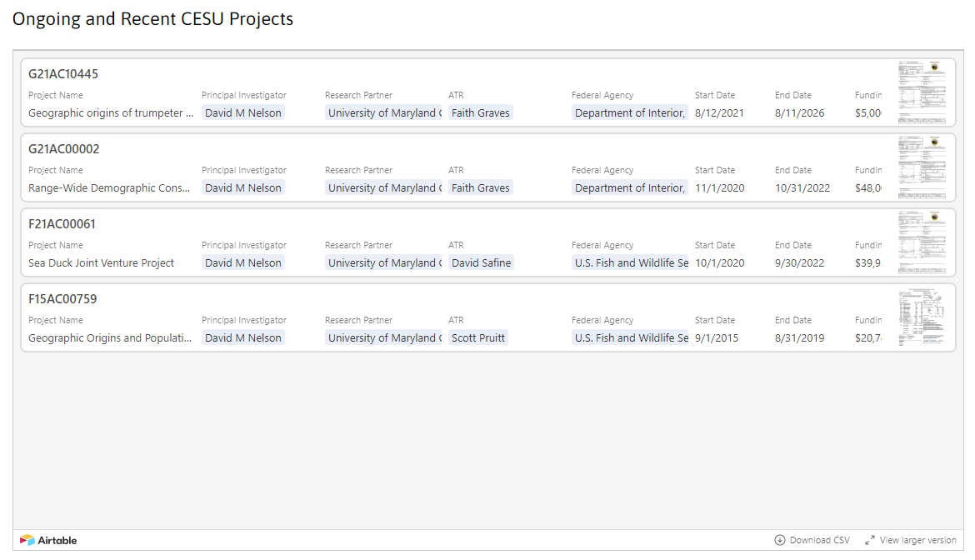Screen dimensions: 975x560
Task: Open record G21AC10445 title
Action: coord(63,74)
